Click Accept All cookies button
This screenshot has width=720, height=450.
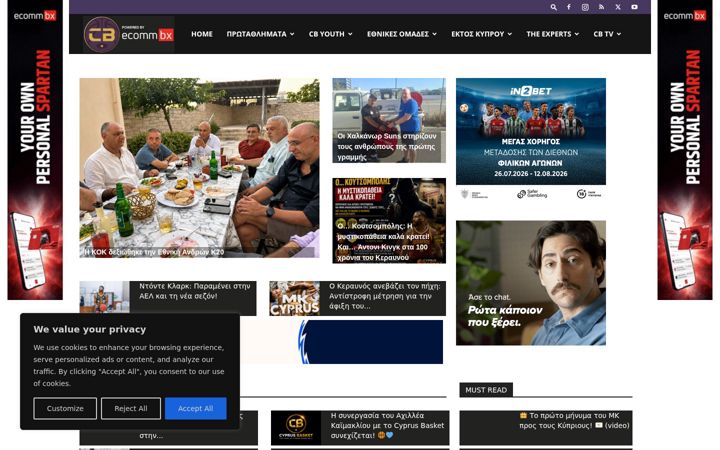pyautogui.click(x=196, y=408)
